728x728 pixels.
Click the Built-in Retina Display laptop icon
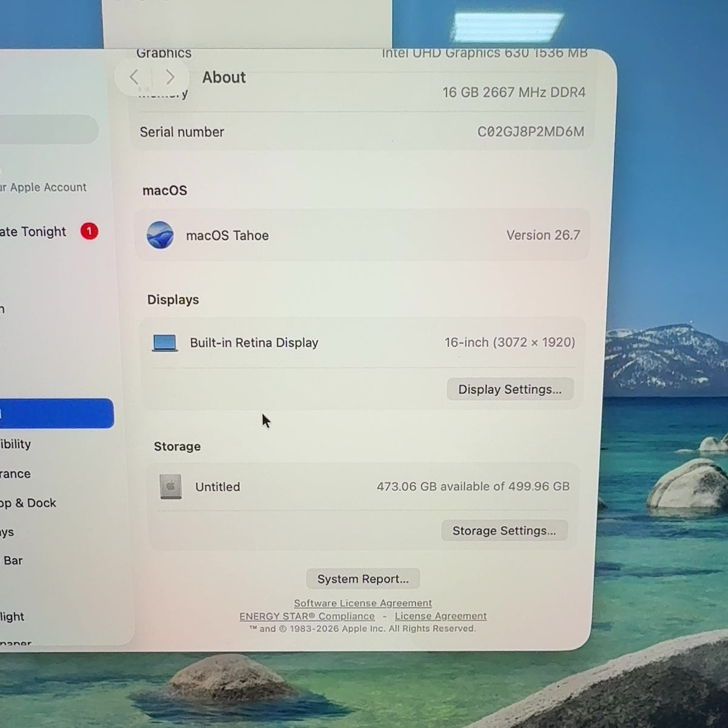tap(165, 343)
